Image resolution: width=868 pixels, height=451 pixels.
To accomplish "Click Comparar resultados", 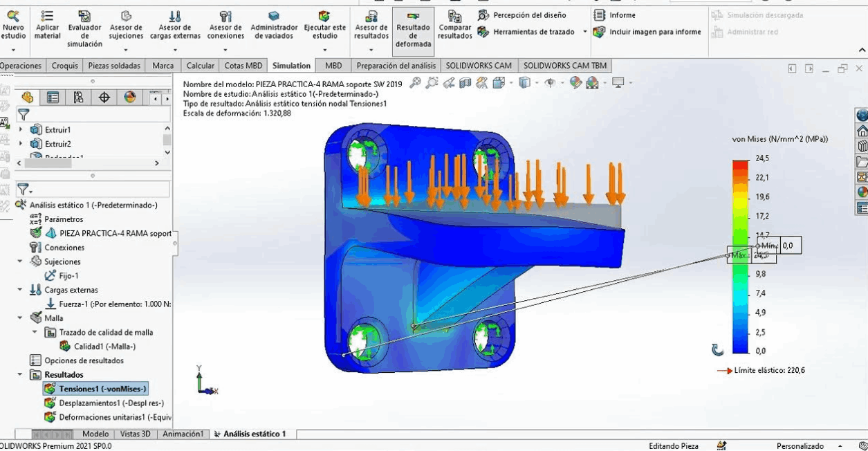I will [454, 25].
